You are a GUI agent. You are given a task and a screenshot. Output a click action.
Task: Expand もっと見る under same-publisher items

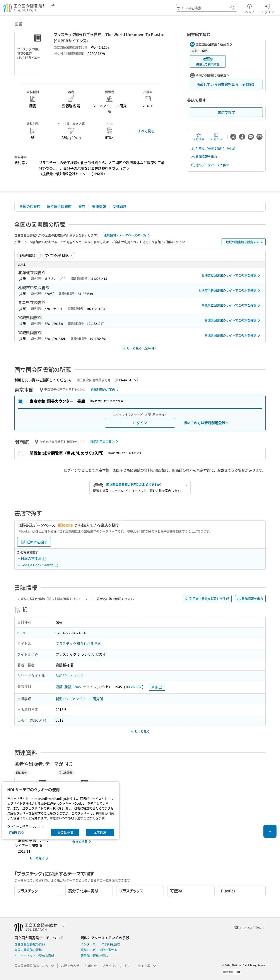[82, 841]
